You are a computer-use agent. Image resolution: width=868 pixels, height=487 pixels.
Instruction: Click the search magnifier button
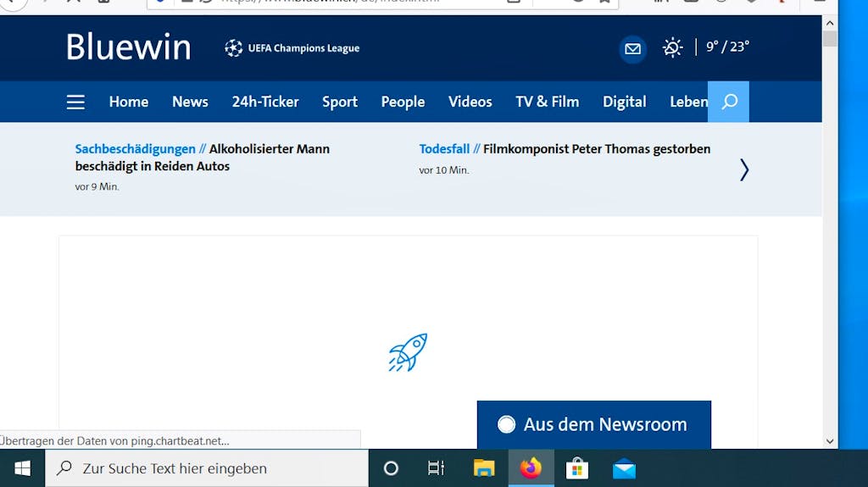point(728,102)
